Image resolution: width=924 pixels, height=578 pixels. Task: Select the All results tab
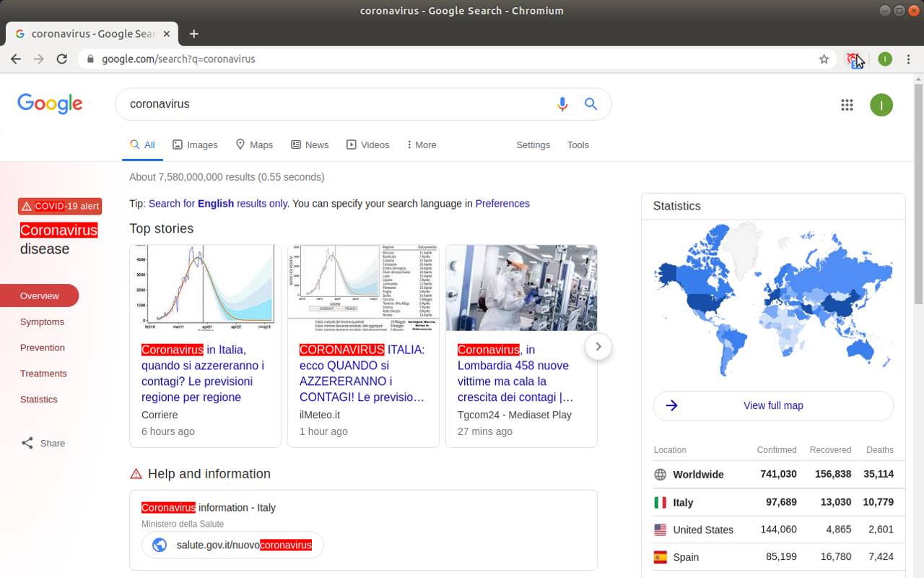[x=142, y=145]
